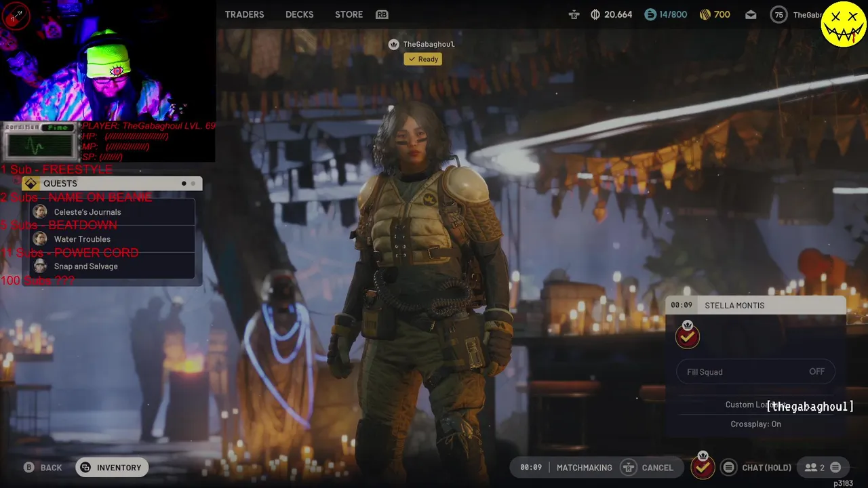Viewport: 868px width, 488px height.
Task: Click the Stella Montis panel header
Action: click(756, 305)
